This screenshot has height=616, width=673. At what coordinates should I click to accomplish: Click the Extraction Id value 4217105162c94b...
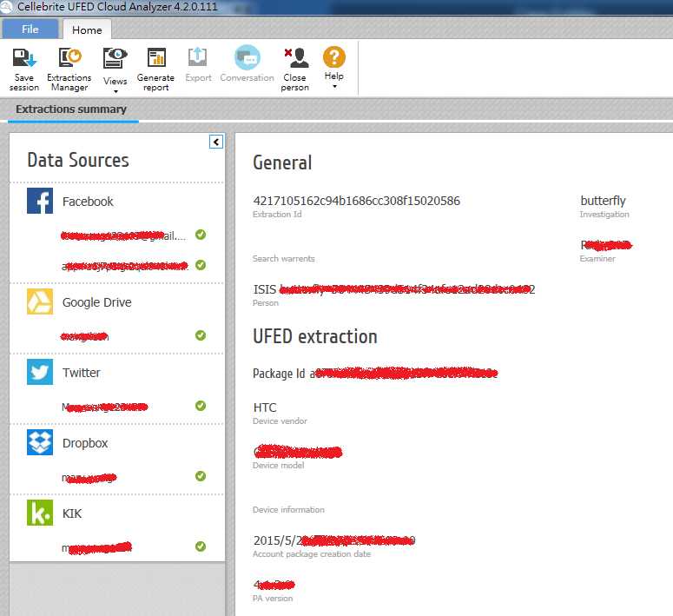pos(356,201)
